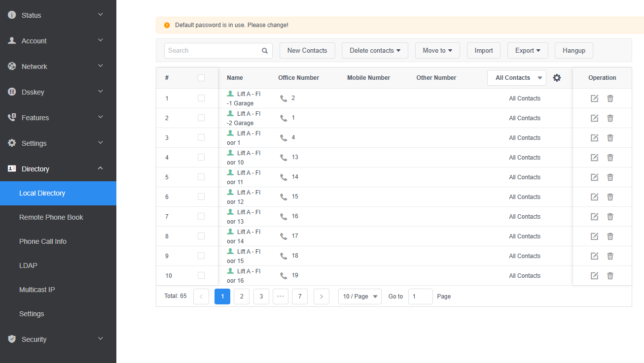
Task: Open Remote Phone Book in the sidebar
Action: 51,217
